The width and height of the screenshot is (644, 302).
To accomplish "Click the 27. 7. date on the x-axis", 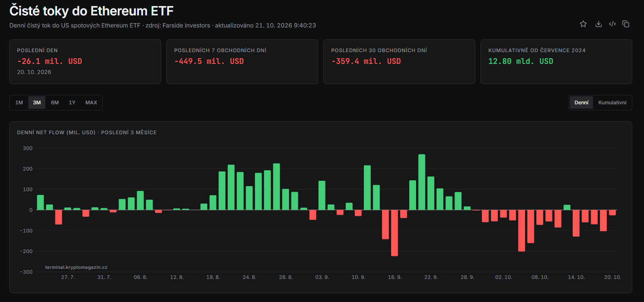I will (x=68, y=277).
